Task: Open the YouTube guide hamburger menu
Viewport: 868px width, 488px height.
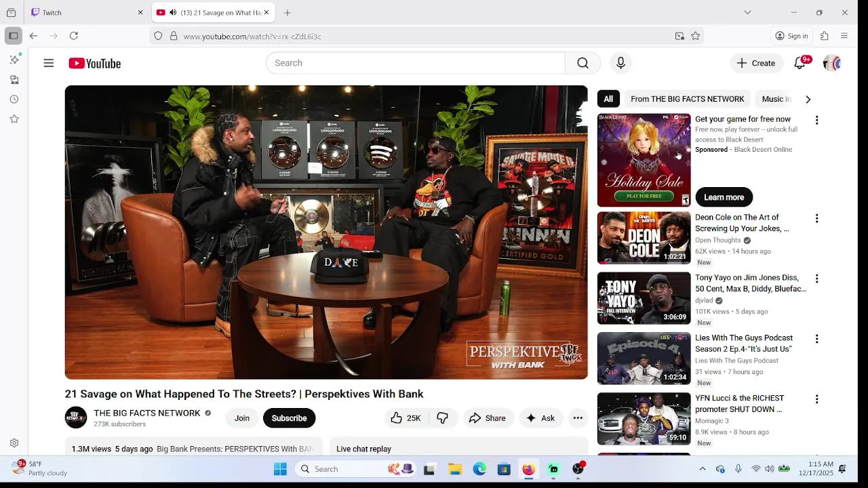Action: pyautogui.click(x=48, y=63)
